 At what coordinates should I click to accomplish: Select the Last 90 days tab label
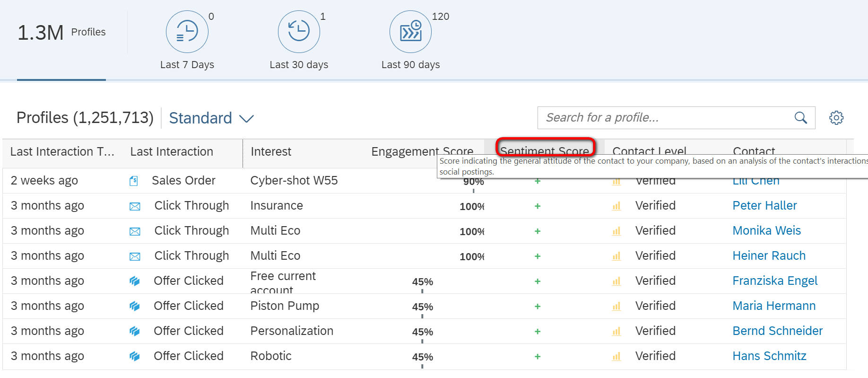(x=410, y=65)
